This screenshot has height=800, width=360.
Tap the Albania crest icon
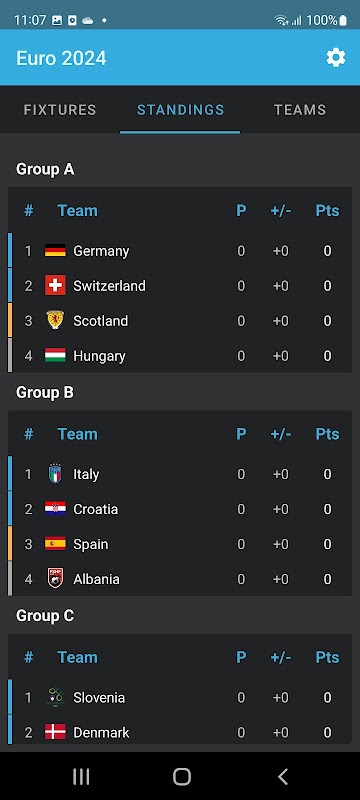(55, 579)
